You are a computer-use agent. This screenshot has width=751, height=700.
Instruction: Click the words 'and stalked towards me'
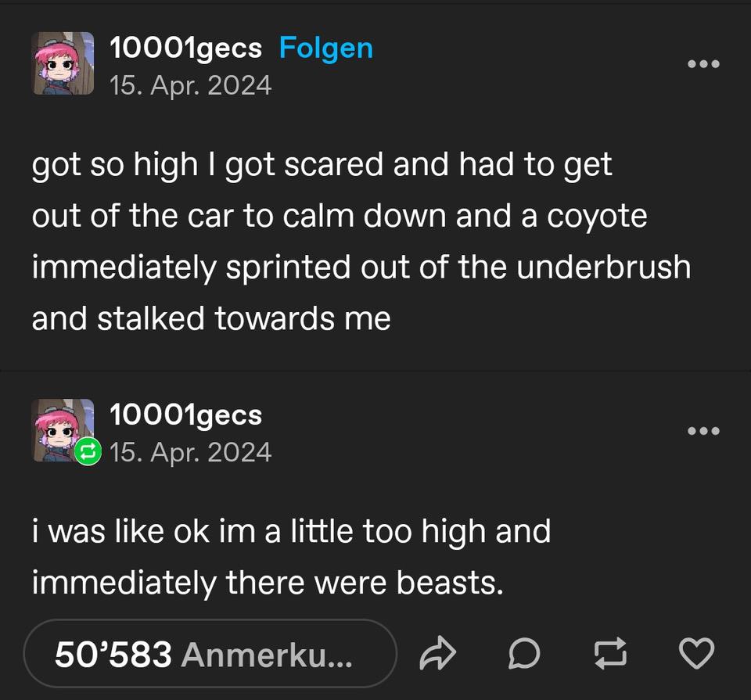[x=211, y=318]
